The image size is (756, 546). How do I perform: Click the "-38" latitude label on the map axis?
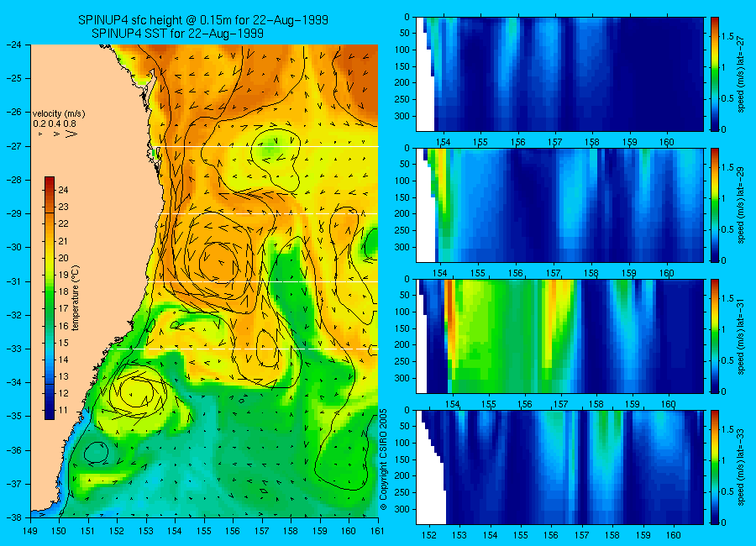[13, 517]
